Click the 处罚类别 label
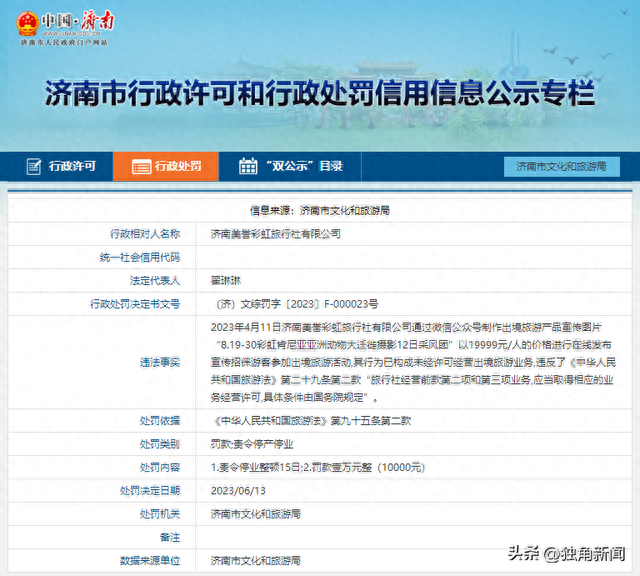 (160, 444)
